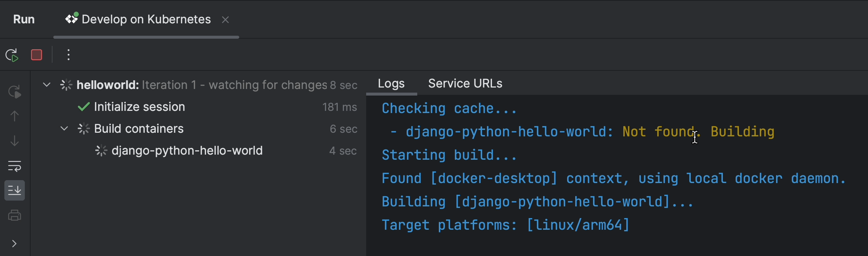Go to previous item with the up arrow
The image size is (868, 256).
pos(15,116)
